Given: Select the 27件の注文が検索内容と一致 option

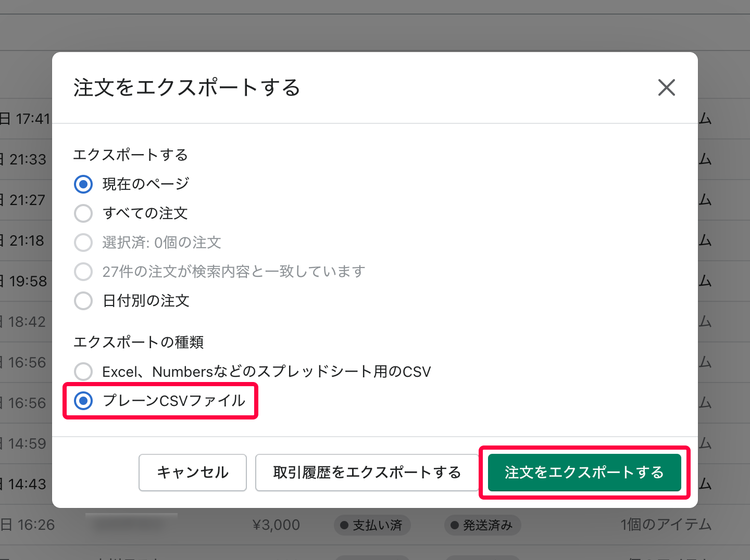Looking at the screenshot, I should point(83,272).
